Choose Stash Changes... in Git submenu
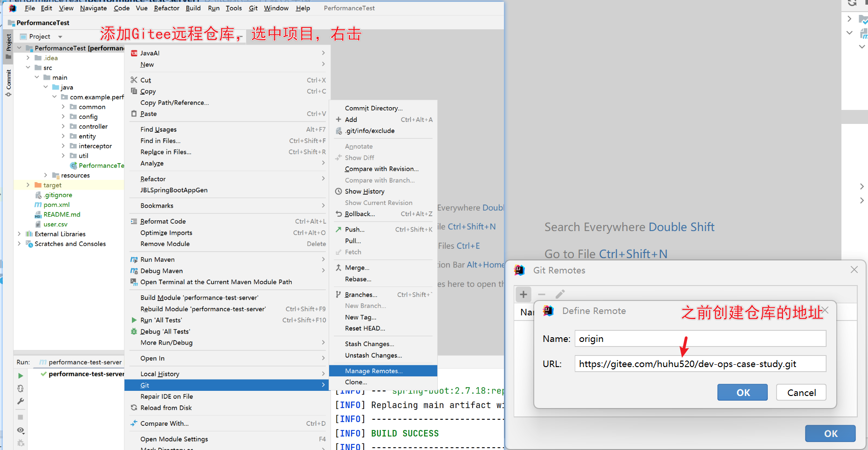868x450 pixels. click(383, 344)
